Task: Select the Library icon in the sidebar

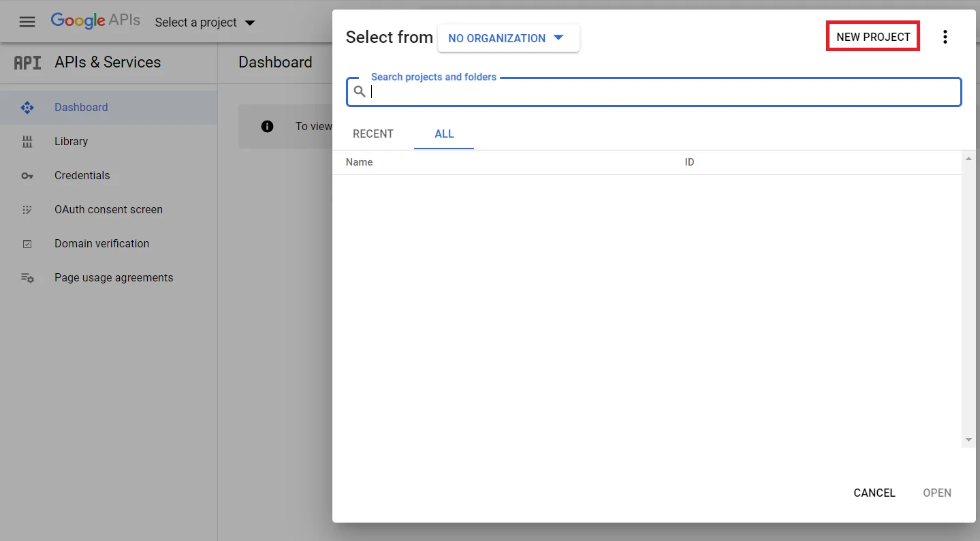Action: click(x=27, y=141)
